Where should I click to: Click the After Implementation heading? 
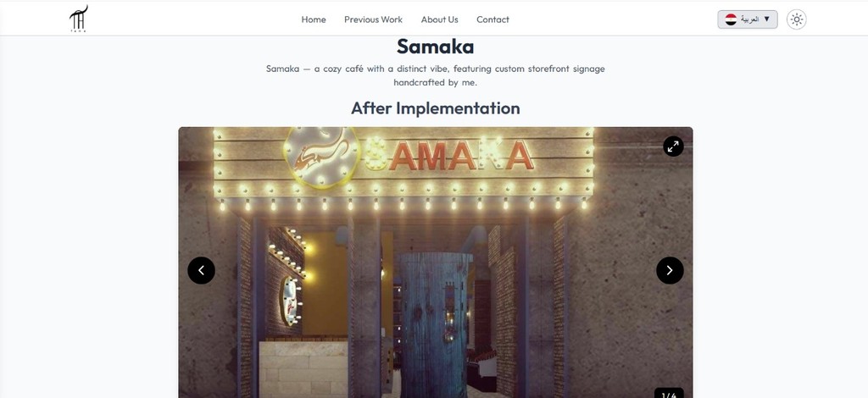[x=435, y=108]
